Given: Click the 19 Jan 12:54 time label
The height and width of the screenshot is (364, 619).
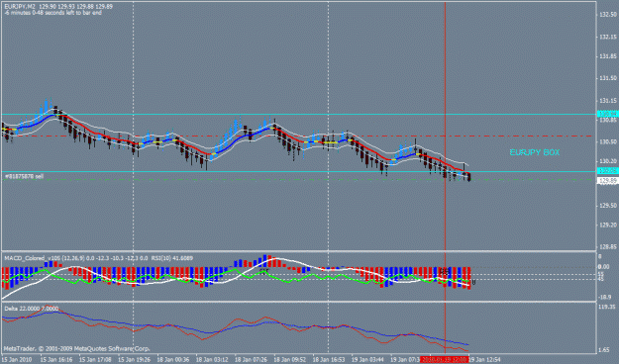Looking at the screenshot, I should click(484, 360).
